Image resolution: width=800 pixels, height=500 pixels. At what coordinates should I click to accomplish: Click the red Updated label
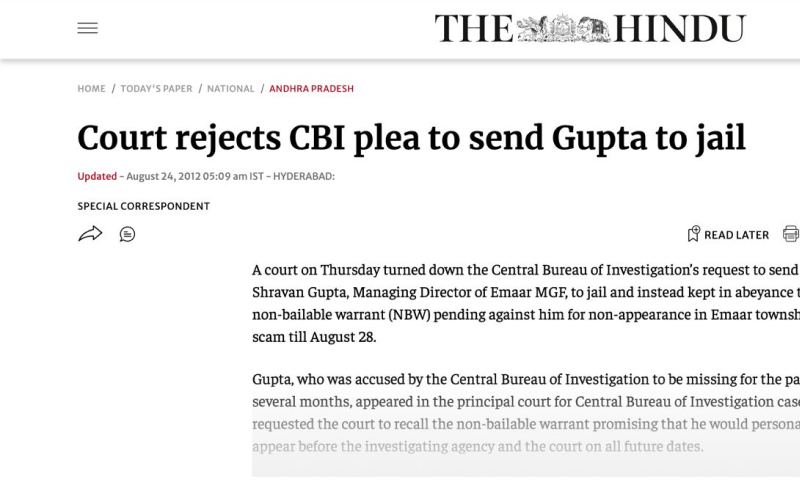coord(97,177)
